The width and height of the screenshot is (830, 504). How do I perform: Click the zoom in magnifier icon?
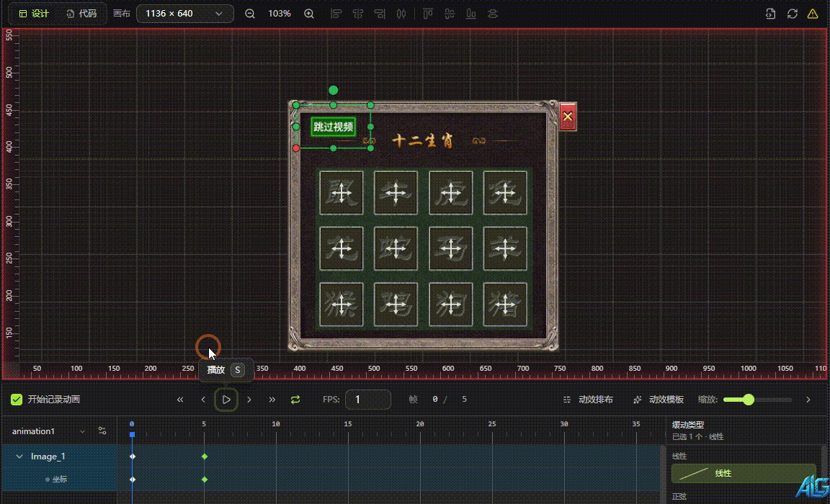(x=309, y=14)
